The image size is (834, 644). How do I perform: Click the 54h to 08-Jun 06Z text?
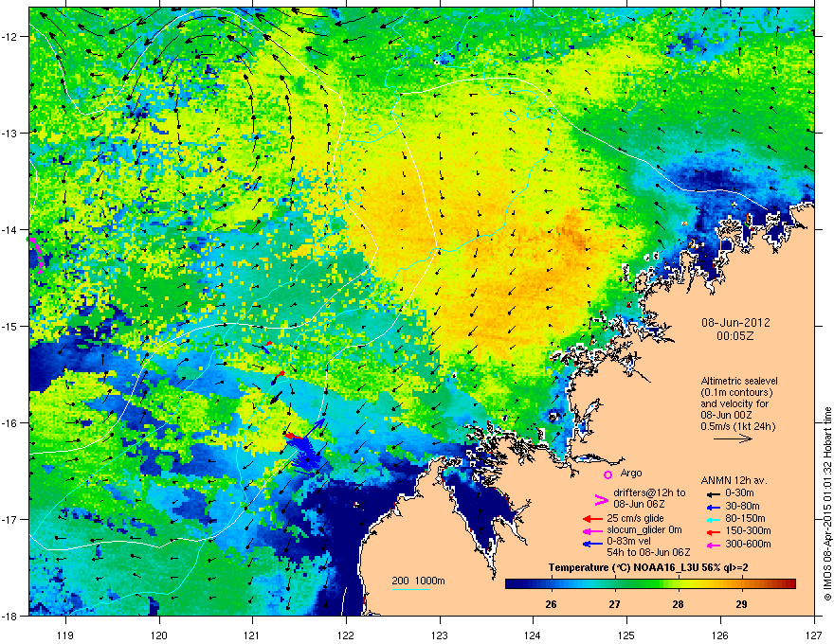coord(648,552)
